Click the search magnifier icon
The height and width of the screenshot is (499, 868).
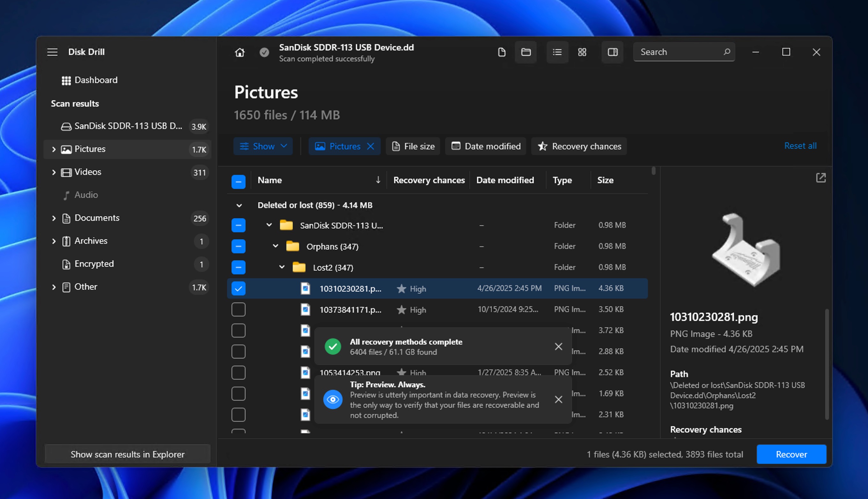tap(727, 52)
